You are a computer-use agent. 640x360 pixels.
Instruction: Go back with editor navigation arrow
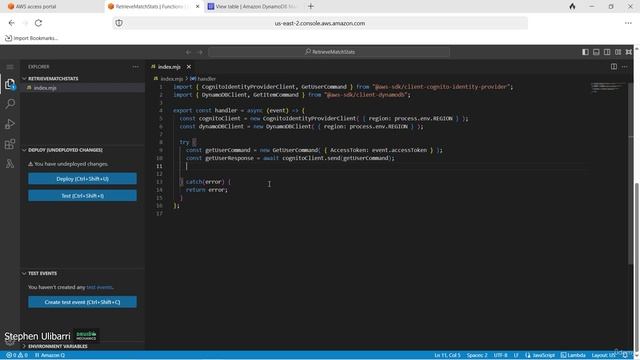pos(188,52)
